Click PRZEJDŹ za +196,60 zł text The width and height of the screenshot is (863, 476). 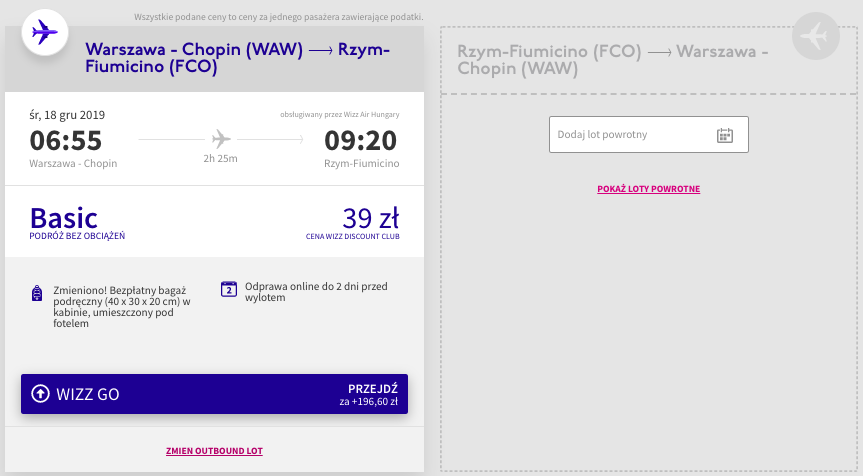tap(369, 395)
